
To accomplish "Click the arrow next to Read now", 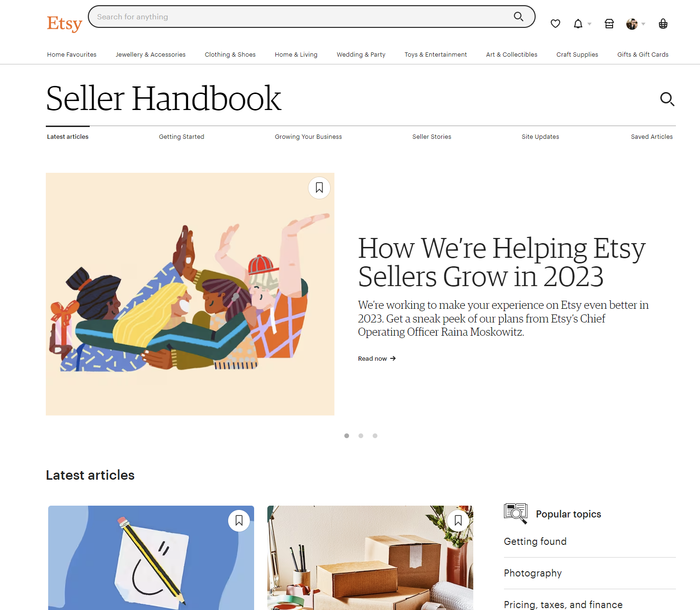I will click(x=393, y=359).
